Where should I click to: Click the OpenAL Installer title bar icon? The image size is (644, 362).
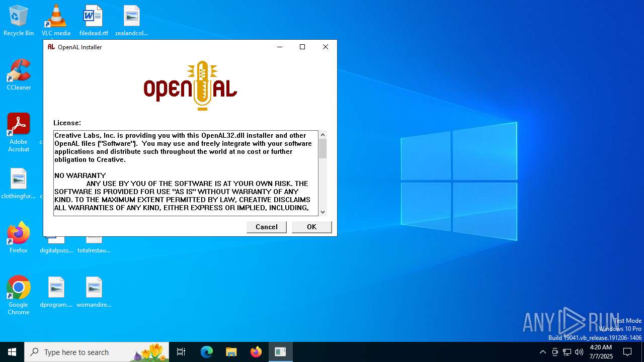[x=51, y=47]
